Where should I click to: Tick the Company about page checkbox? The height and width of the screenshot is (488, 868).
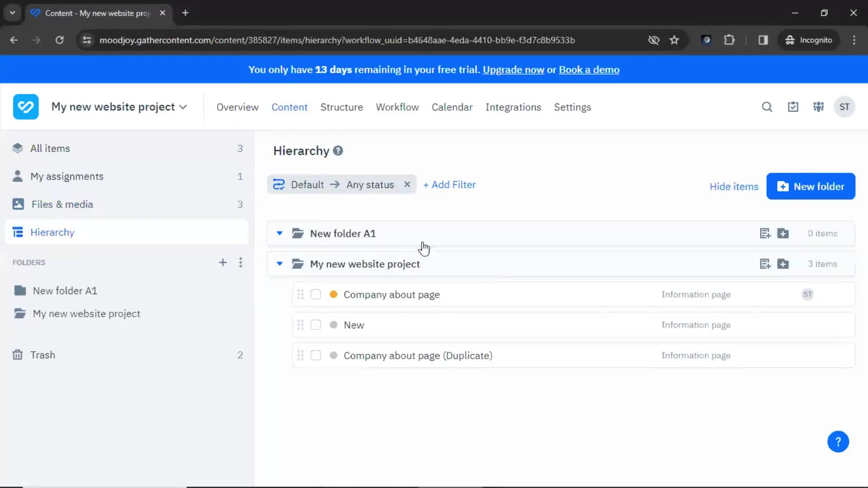(x=316, y=295)
